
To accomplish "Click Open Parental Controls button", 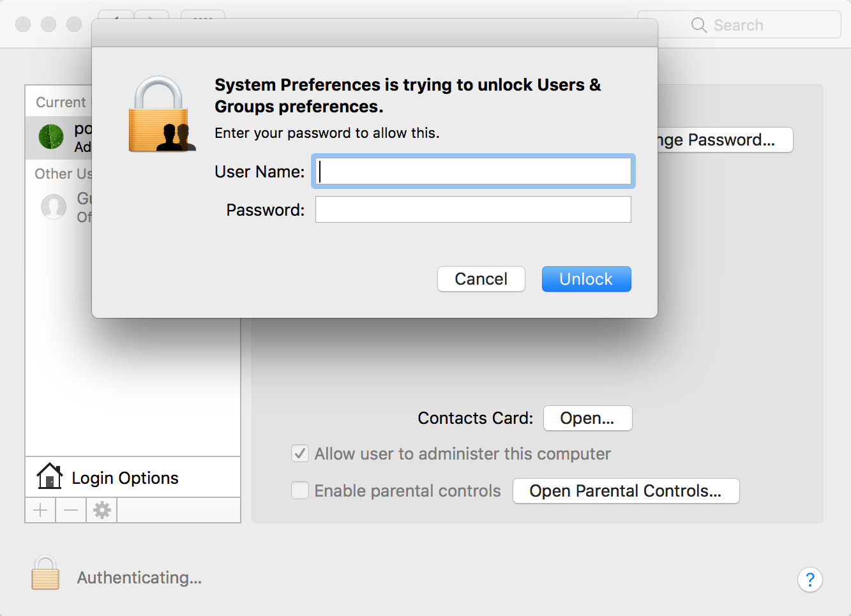I will pos(626,491).
